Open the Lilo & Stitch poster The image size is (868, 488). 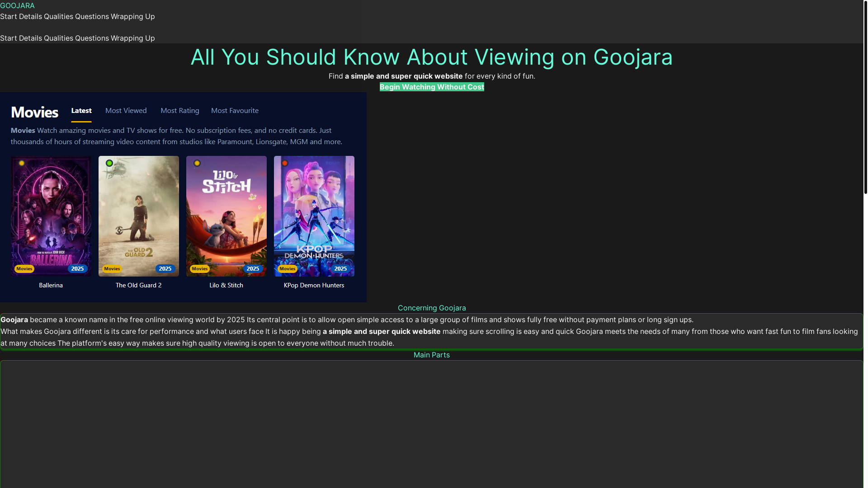coord(226,216)
